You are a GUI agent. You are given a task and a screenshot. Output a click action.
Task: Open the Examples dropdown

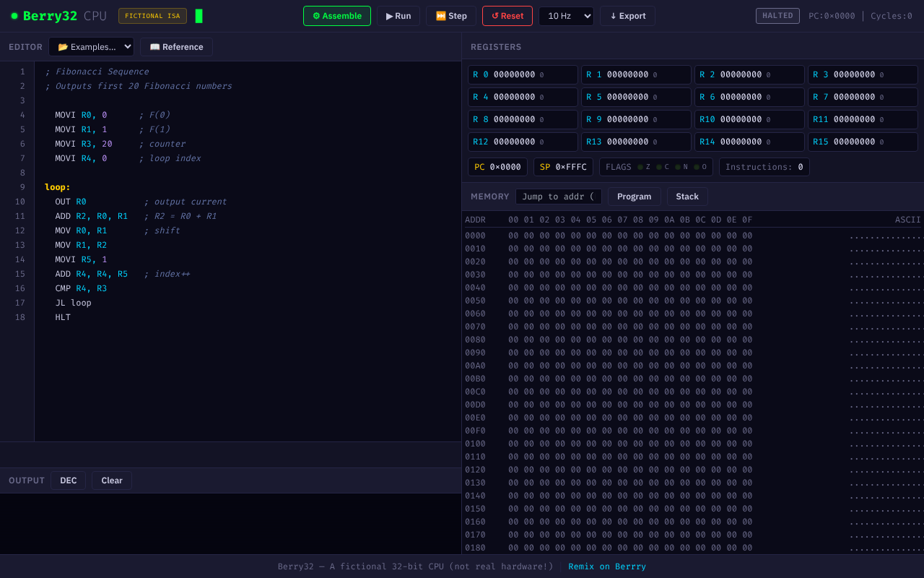[x=92, y=47]
